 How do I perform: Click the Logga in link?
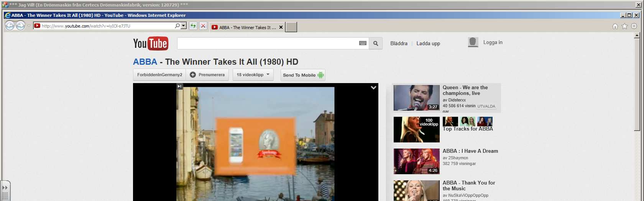[x=493, y=42]
